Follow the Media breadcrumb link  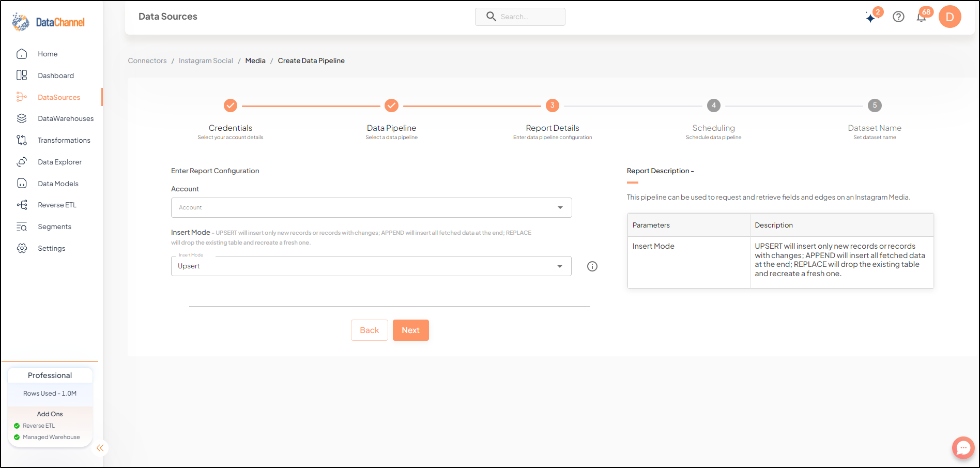tap(255, 61)
